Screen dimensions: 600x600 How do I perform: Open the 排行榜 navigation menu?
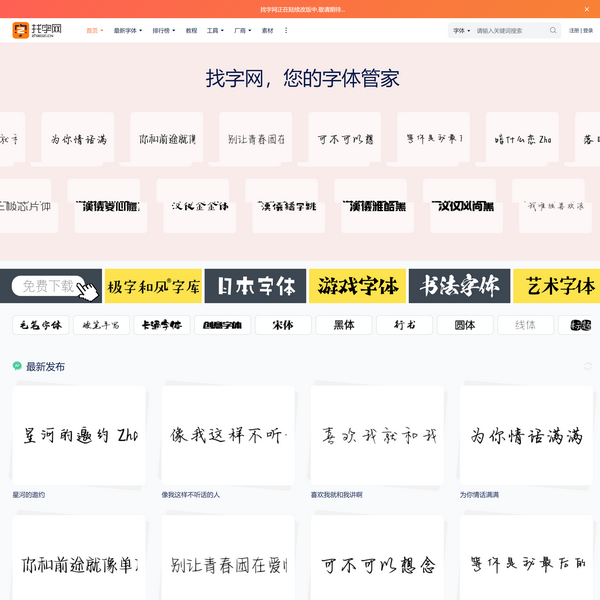(x=164, y=31)
